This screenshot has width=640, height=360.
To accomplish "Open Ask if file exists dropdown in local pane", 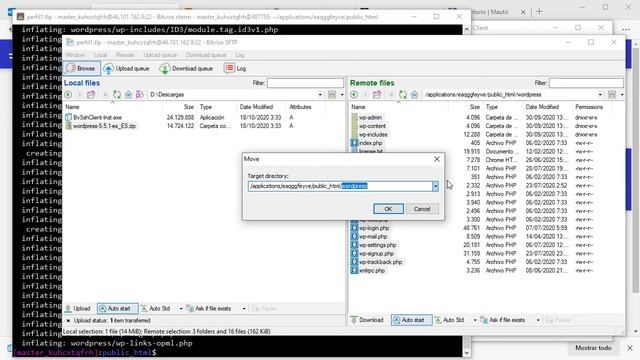I will click(x=244, y=309).
